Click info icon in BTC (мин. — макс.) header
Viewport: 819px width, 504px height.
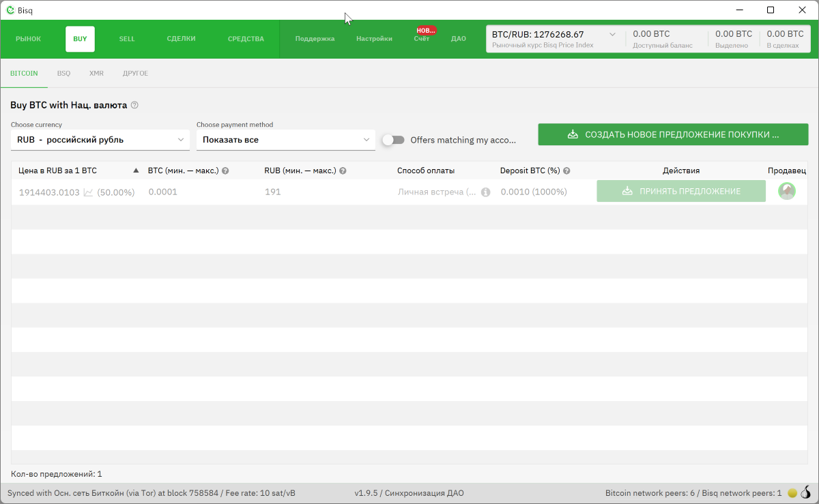coord(225,171)
